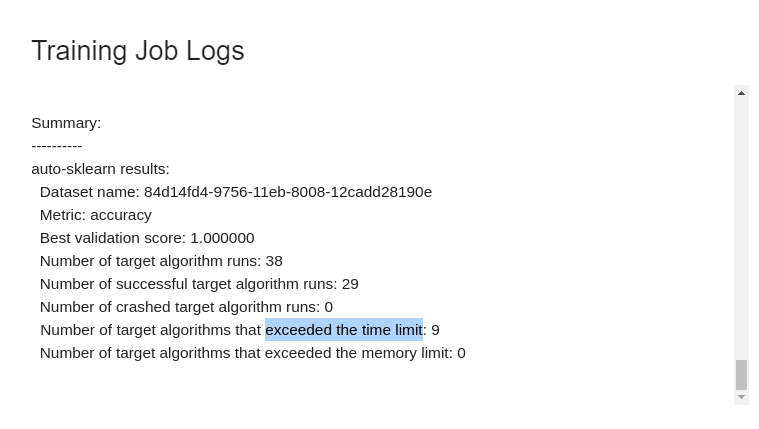Viewport: 759px width, 429px height.
Task: Click the 'Metric: accuracy' line
Action: (96, 215)
